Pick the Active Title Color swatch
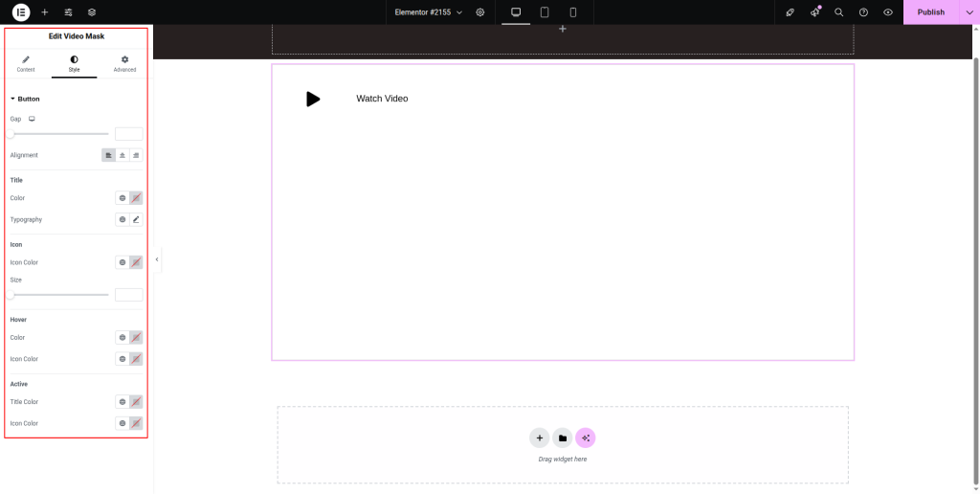Screen dimensions: 980x494 click(136, 402)
